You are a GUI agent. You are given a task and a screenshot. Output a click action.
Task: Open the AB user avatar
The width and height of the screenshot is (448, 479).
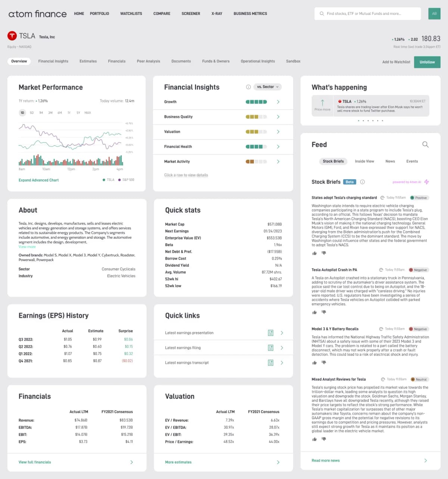pyautogui.click(x=434, y=13)
